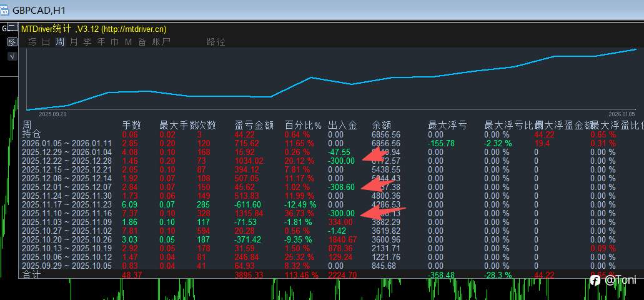
Task: Click the 余额 column header
Action: tap(381, 126)
